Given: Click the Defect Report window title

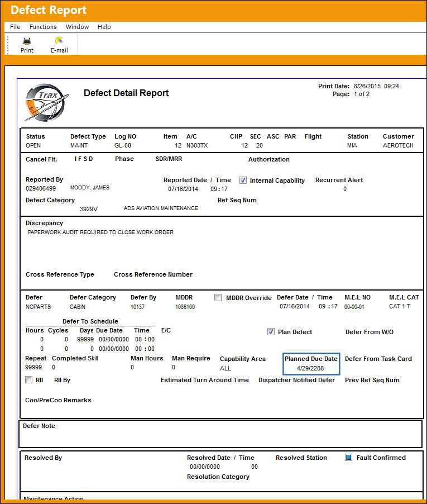Looking at the screenshot, I should 49,10.
